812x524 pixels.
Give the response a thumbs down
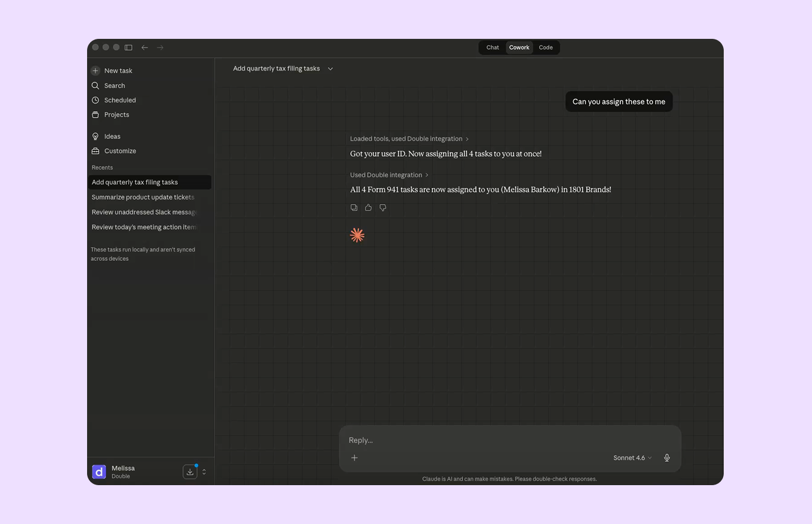pos(383,208)
